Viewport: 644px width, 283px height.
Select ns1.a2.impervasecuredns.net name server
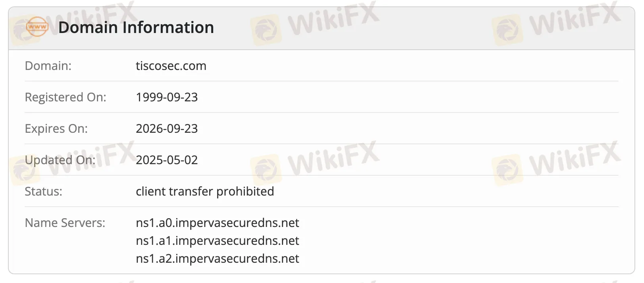(218, 258)
